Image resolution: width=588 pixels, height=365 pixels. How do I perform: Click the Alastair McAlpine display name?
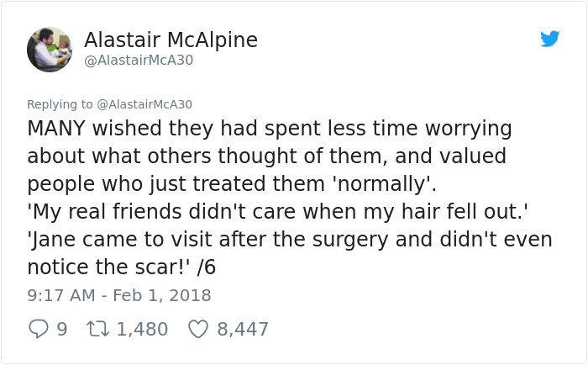coord(171,40)
